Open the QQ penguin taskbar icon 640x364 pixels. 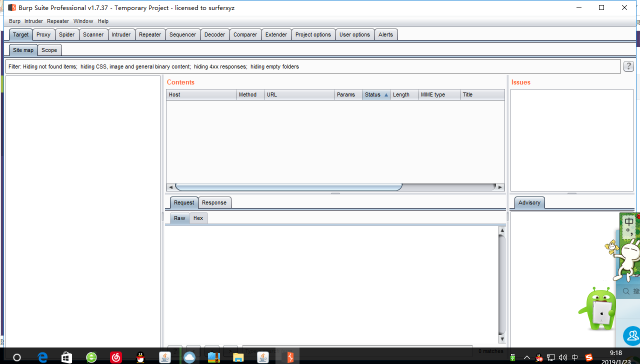140,357
